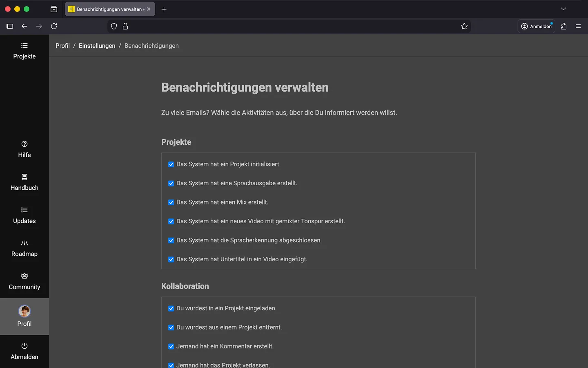Viewport: 588px width, 368px height.
Task: Click the Abmelden logout icon
Action: tap(24, 346)
